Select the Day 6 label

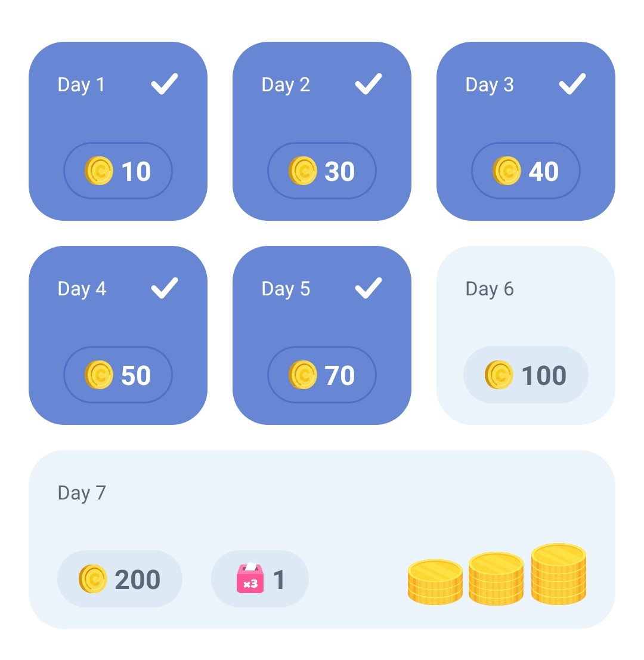pyautogui.click(x=490, y=289)
